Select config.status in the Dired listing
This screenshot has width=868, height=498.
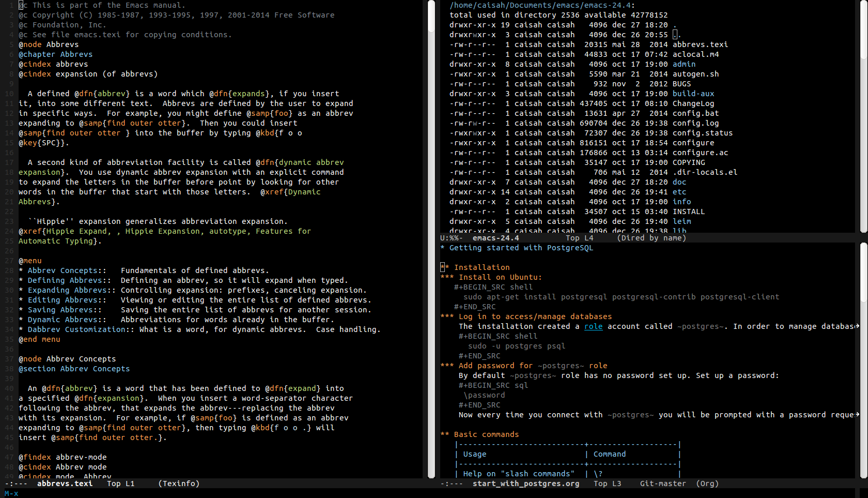pyautogui.click(x=703, y=133)
